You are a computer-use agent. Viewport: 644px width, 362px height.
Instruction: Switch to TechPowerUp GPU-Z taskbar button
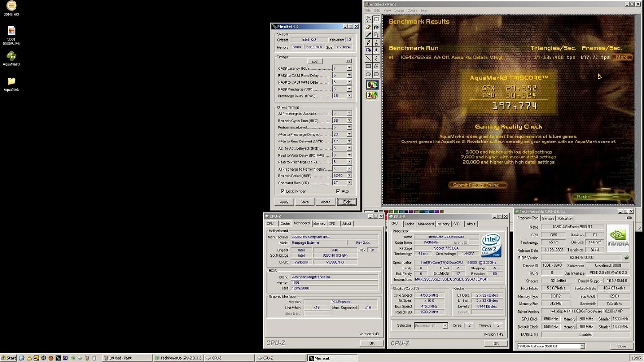(x=179, y=358)
